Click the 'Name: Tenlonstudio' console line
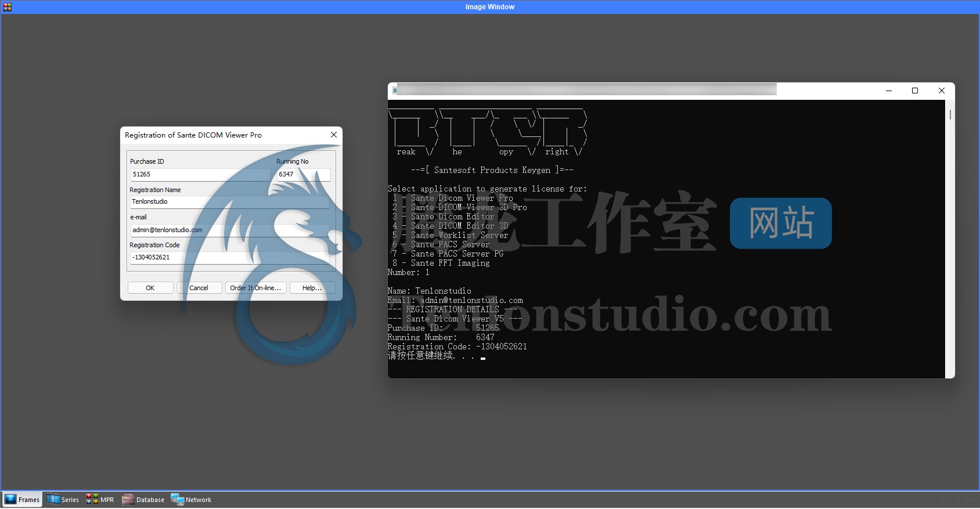The width and height of the screenshot is (980, 509). click(x=430, y=291)
